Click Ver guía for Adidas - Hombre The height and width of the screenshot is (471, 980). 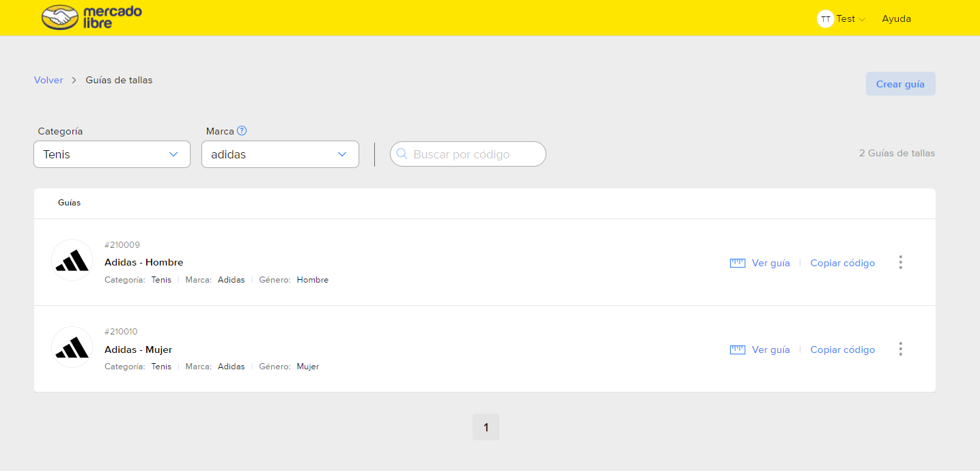771,263
